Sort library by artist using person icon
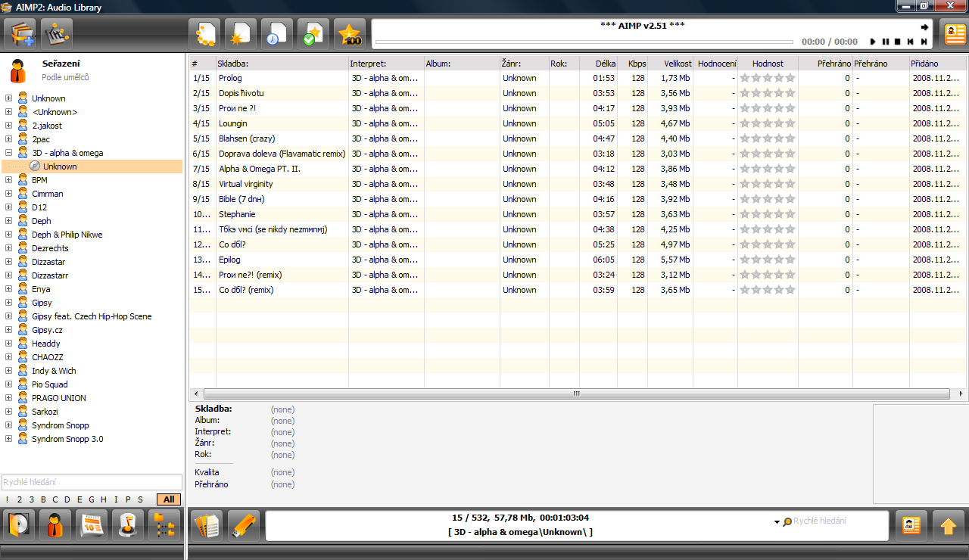The image size is (969, 560). point(55,525)
